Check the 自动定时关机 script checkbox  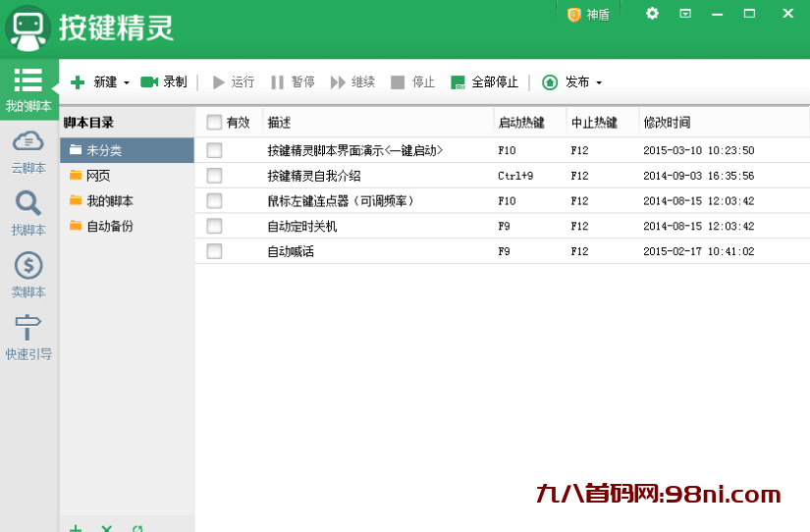214,226
